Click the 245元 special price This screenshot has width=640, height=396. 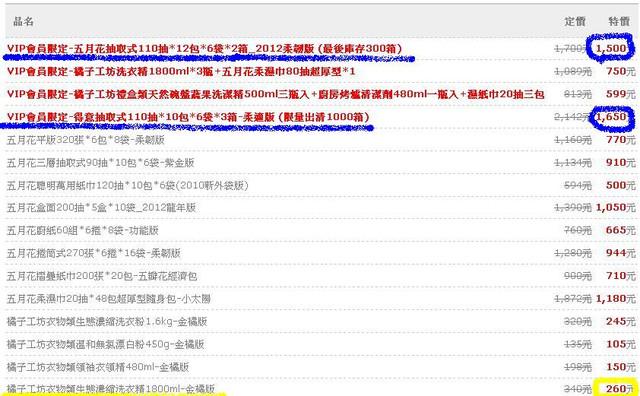pos(621,322)
